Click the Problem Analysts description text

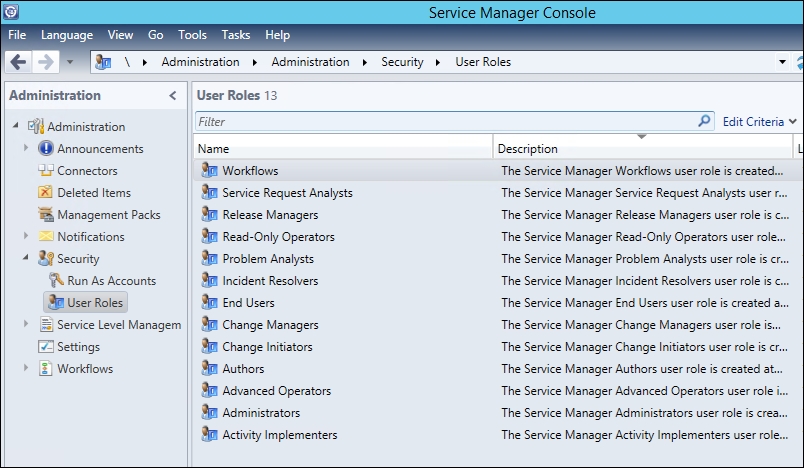pos(645,259)
